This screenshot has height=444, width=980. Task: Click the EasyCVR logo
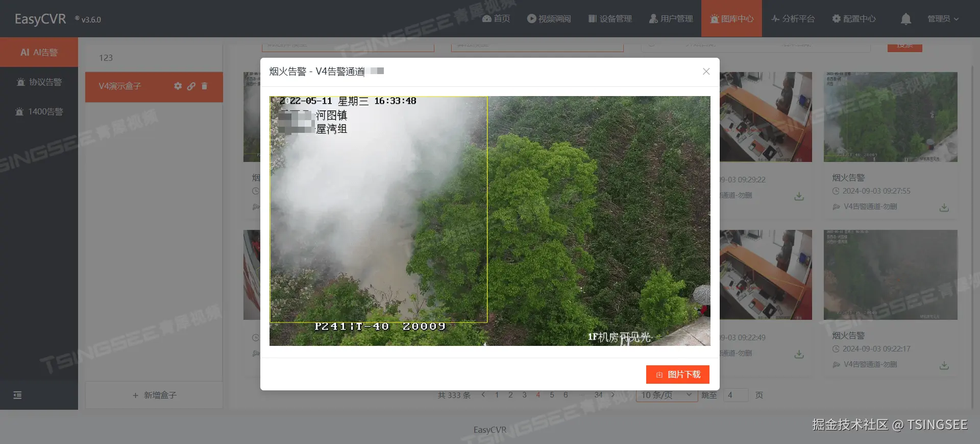pyautogui.click(x=40, y=19)
